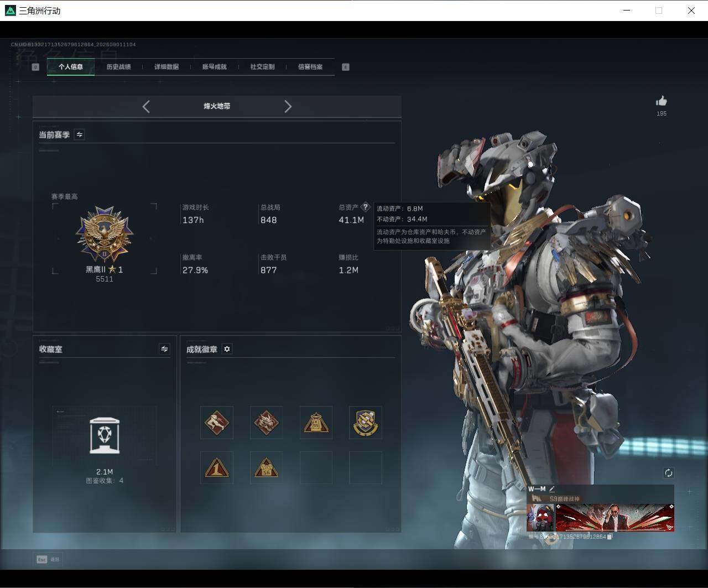Image resolution: width=708 pixels, height=588 pixels.
Task: Click the 不动资产: 34.4M tooltip line
Action: point(402,219)
